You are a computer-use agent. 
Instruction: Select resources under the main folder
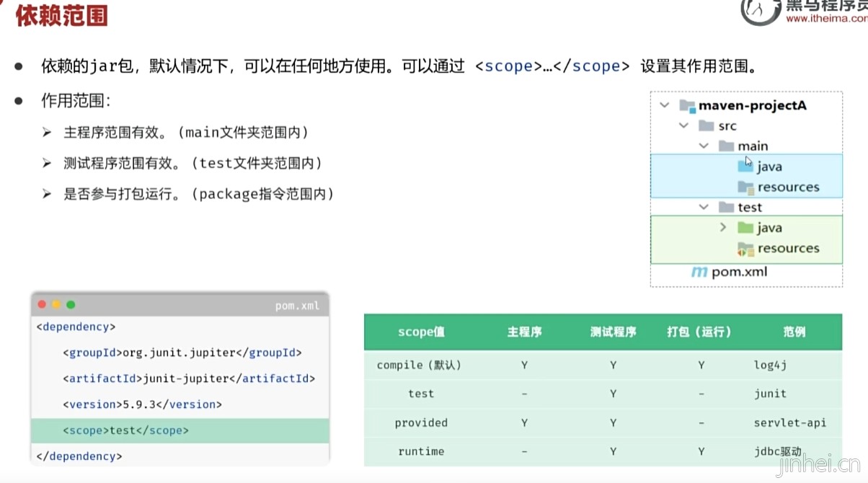(788, 187)
